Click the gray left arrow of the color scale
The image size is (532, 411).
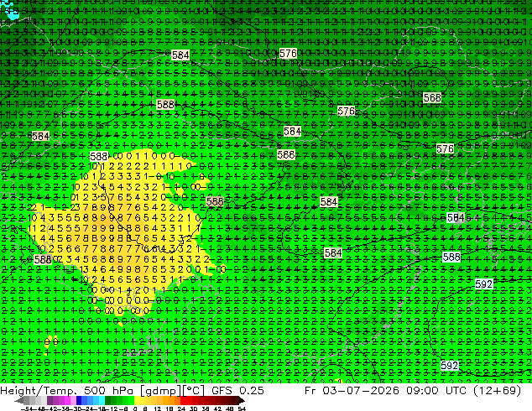coord(19,400)
